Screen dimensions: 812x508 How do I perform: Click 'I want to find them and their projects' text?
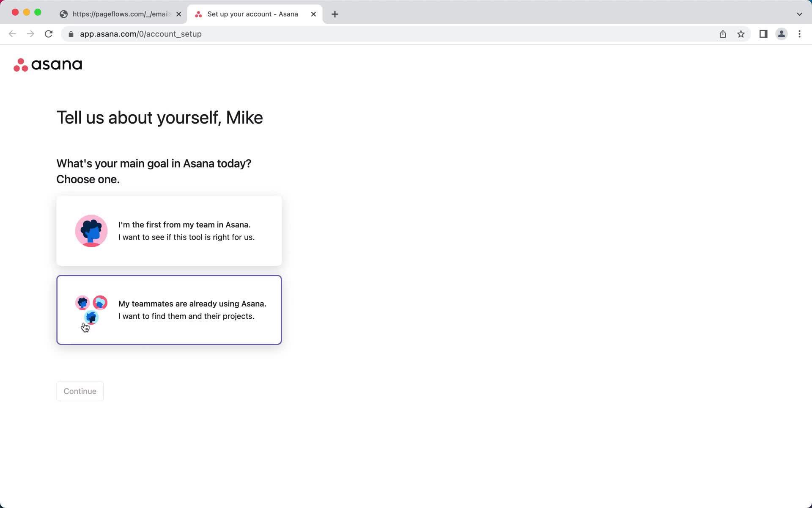[x=187, y=316]
